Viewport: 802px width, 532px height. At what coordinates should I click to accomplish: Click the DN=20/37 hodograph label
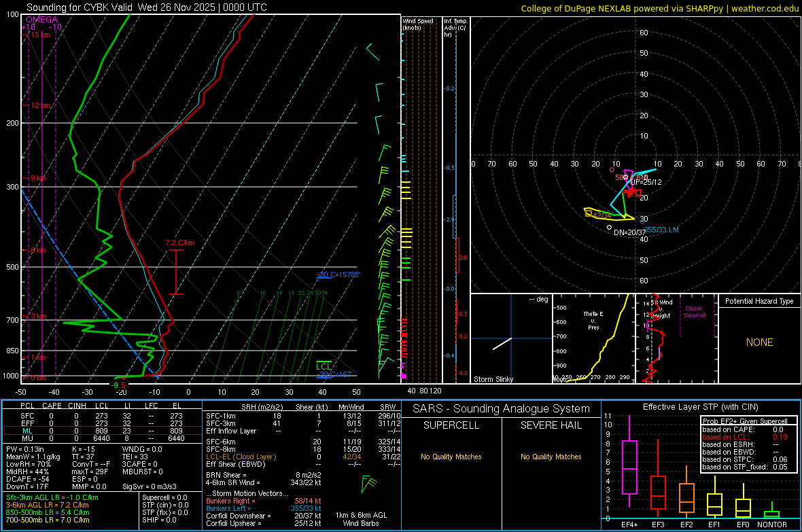tap(629, 232)
